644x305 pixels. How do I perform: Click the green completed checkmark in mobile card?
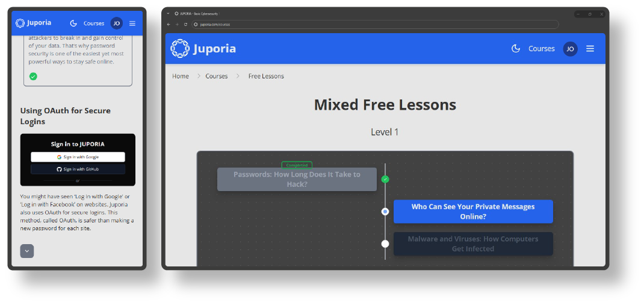[33, 77]
